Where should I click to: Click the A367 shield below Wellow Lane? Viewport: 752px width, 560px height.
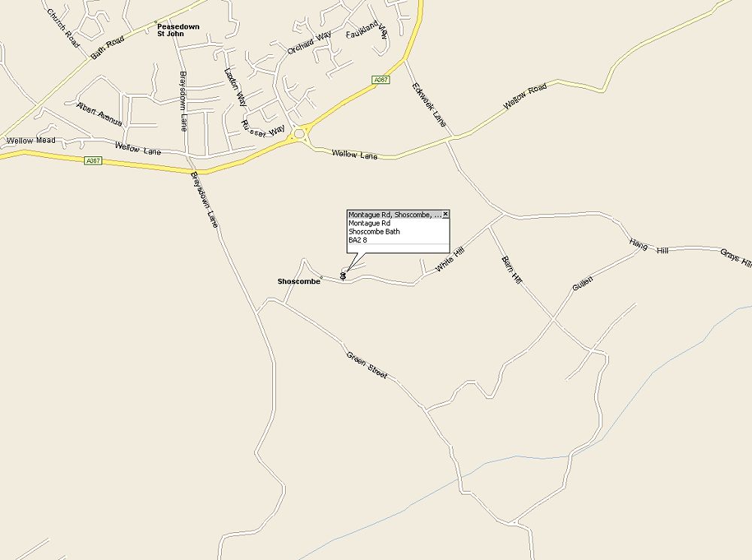coord(93,161)
